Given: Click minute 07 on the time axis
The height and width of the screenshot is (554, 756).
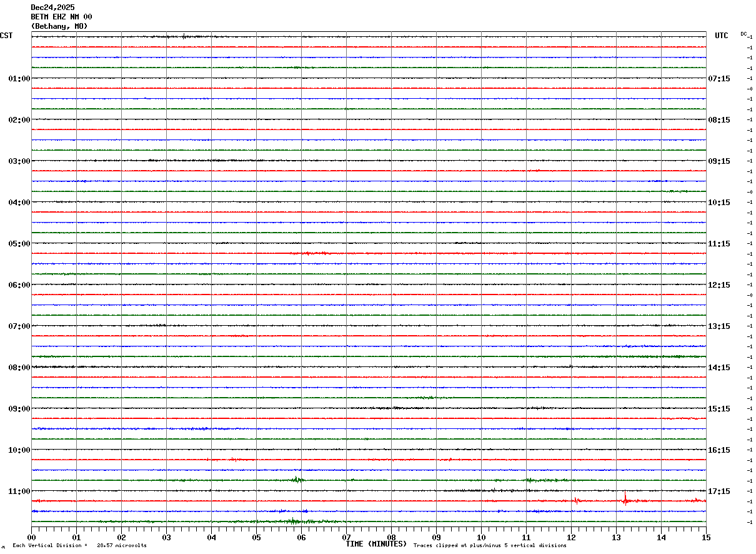Looking at the screenshot, I should point(346,537).
